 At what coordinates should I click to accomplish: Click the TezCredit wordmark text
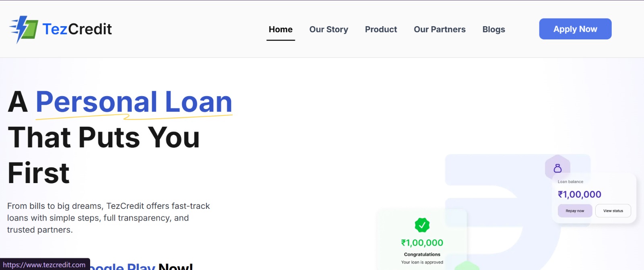[x=77, y=29]
